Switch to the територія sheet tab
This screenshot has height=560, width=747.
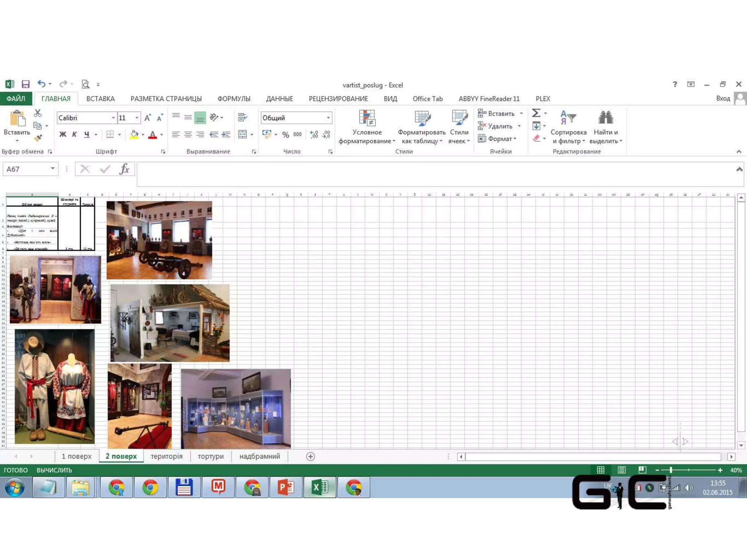(x=166, y=456)
